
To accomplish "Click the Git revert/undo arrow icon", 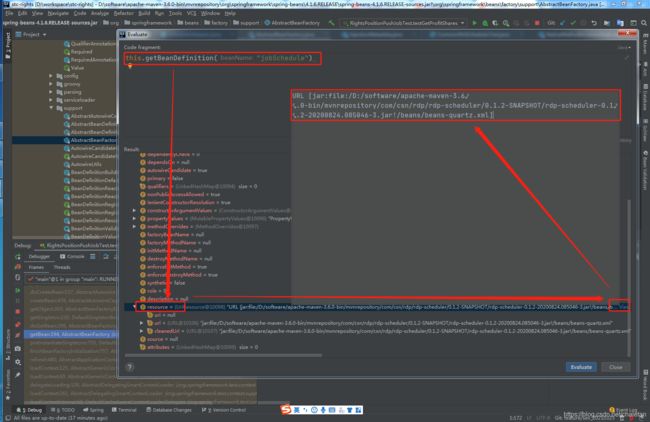I will click(x=594, y=23).
